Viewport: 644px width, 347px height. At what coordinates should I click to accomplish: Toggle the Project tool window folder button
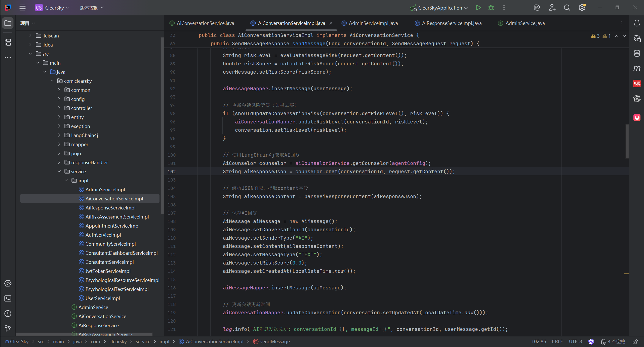click(8, 23)
